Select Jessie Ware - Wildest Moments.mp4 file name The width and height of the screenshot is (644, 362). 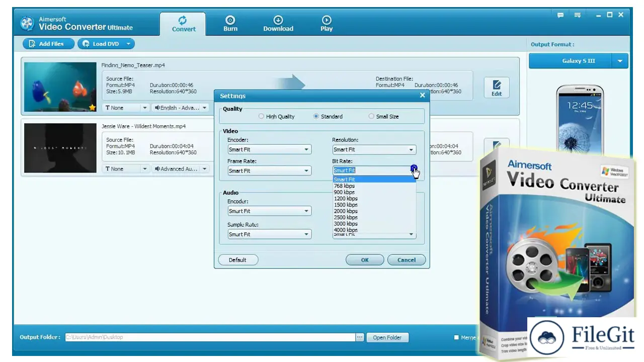click(143, 126)
